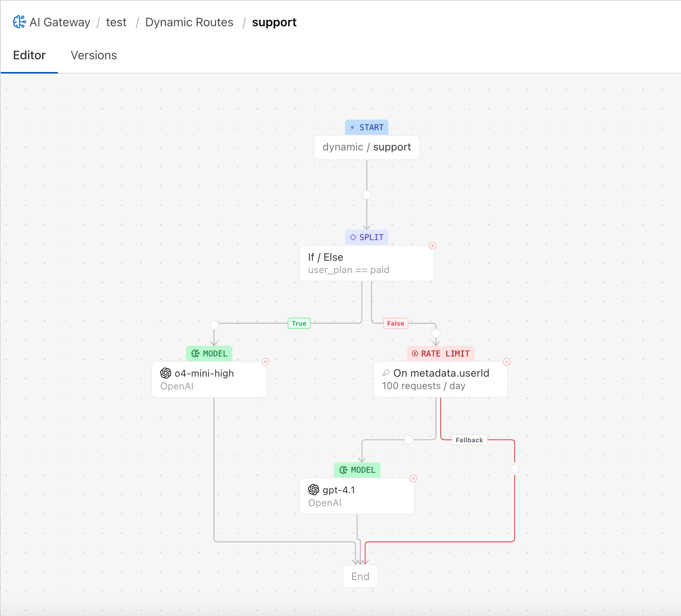681x616 pixels.
Task: Remove the If / Else split node
Action: [432, 246]
